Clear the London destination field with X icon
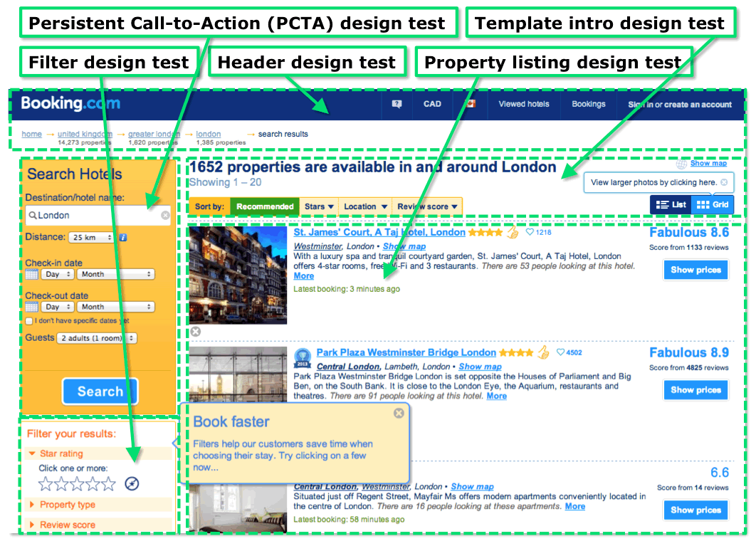 point(165,215)
